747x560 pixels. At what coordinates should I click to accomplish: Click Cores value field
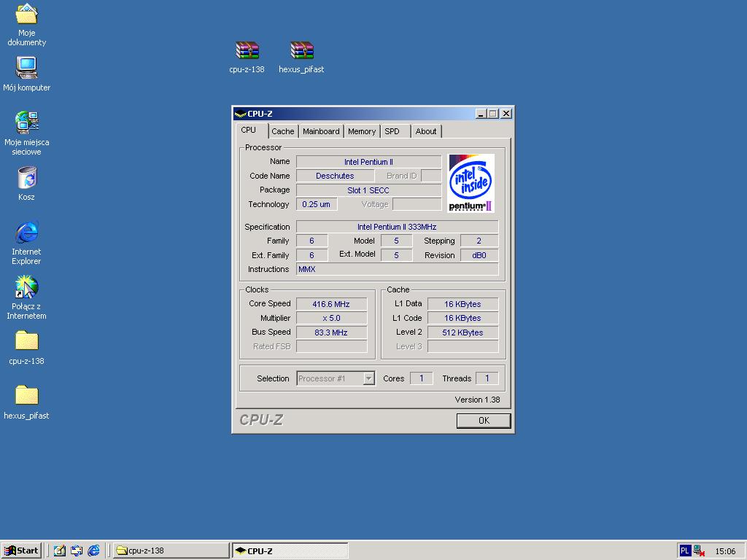click(421, 378)
